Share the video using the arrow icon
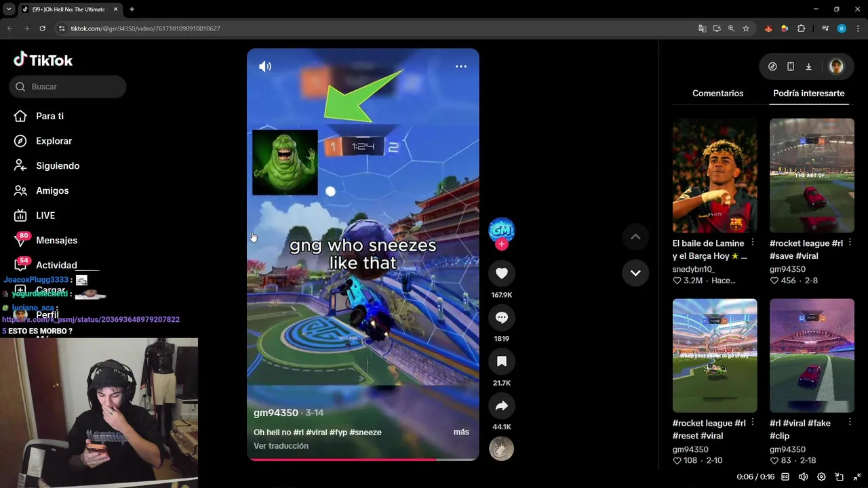The width and height of the screenshot is (868, 488). [x=502, y=405]
